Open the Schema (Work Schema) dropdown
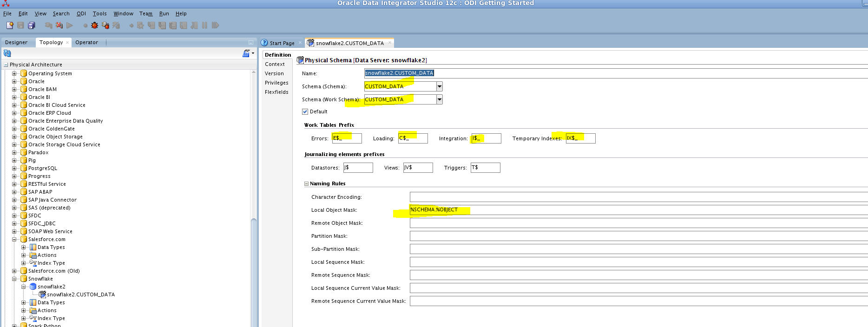 (x=440, y=99)
